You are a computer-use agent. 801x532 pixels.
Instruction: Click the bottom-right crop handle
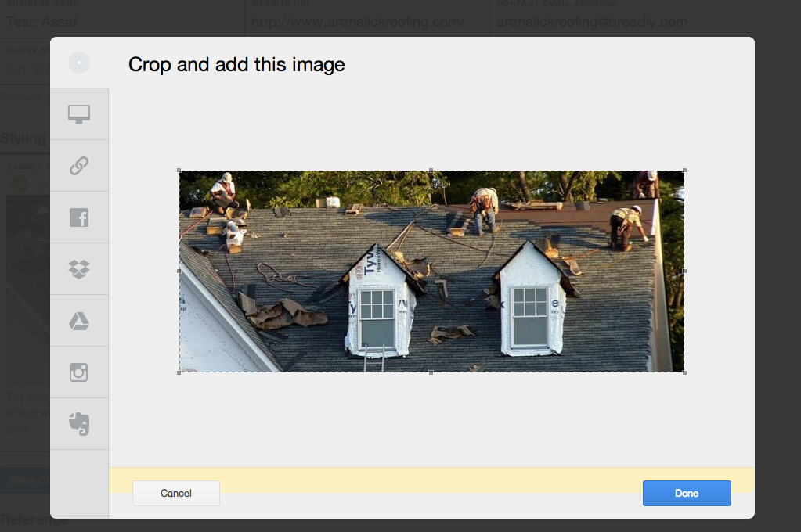pyautogui.click(x=684, y=372)
